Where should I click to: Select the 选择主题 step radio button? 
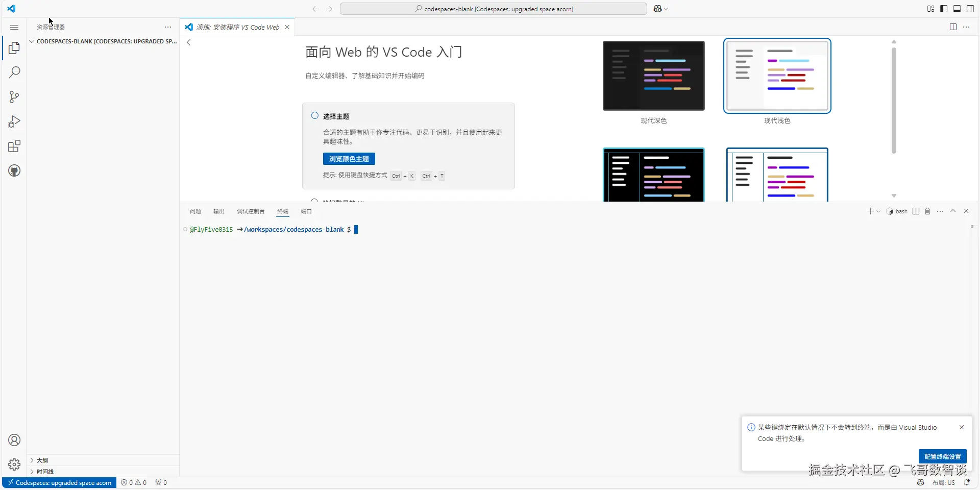(x=315, y=116)
